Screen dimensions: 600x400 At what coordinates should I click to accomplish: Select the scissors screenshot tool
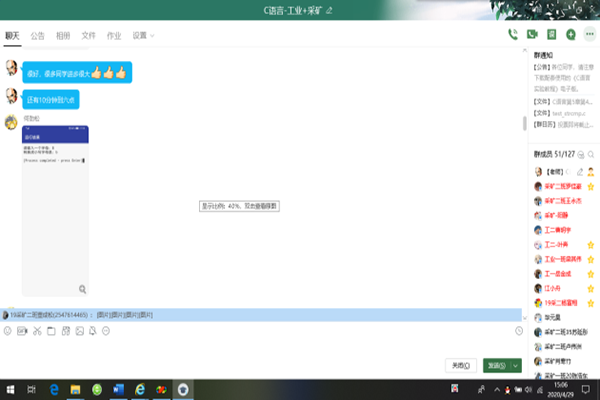(x=36, y=331)
